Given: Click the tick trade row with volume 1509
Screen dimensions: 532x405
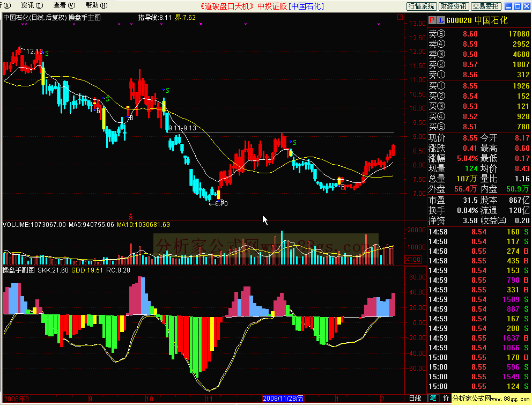Looking at the screenshot, I should tap(479, 299).
